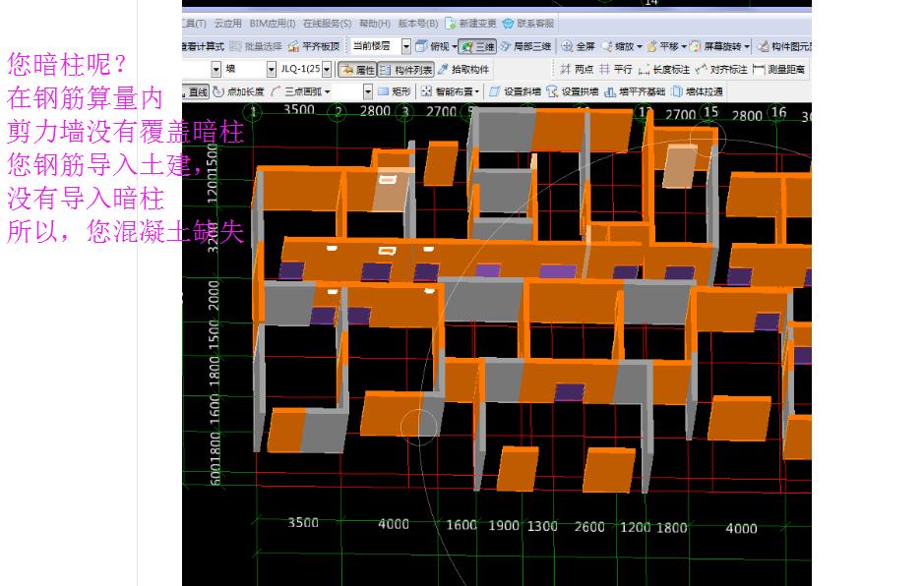This screenshot has width=924, height=586.
Task: Open the 墙 component type dropdown
Action: click(271, 69)
